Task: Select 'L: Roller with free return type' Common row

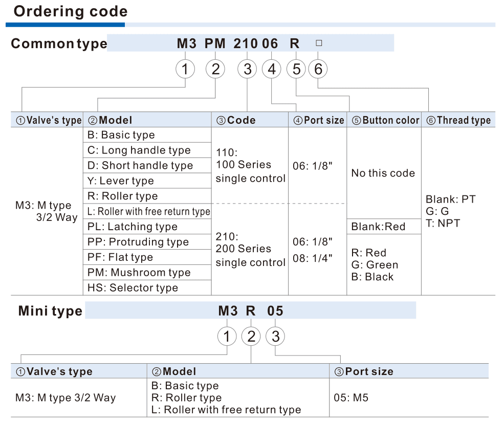Action: pos(147,211)
